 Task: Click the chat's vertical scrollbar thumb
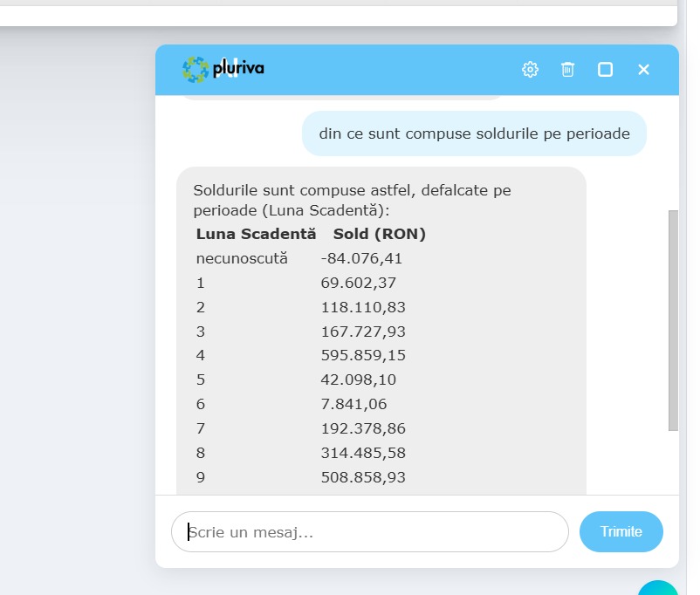click(673, 320)
